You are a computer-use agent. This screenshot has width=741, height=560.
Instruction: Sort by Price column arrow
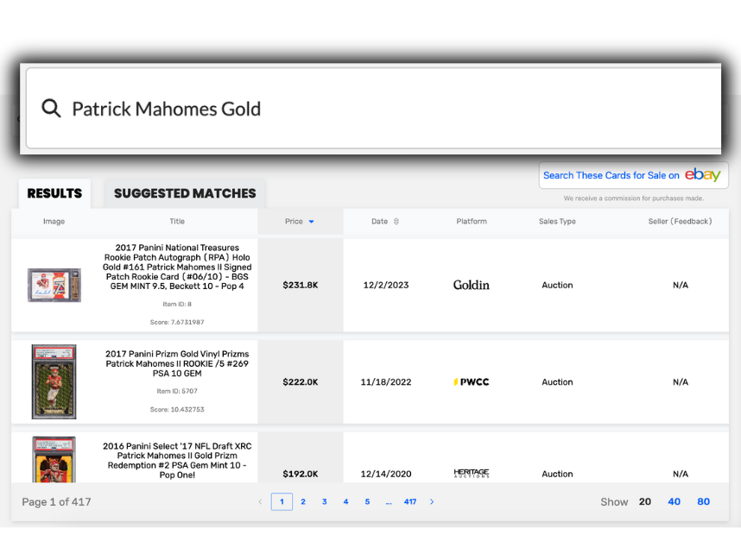tap(312, 222)
